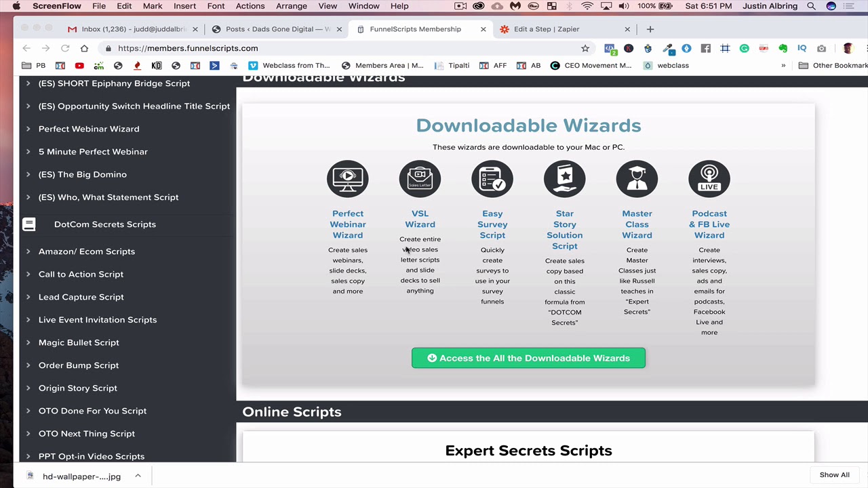Show more bookmarks with the overflow chevron
This screenshot has height=488, width=868.
[783, 66]
